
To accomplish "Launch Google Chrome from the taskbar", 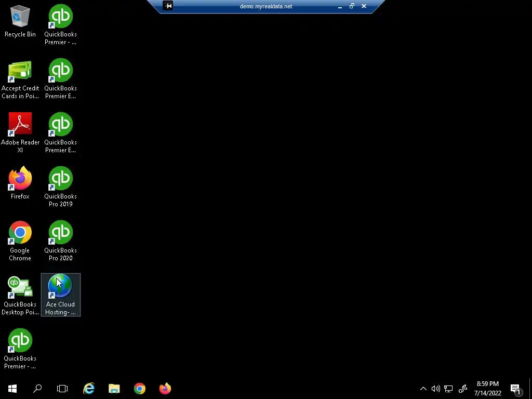I will point(139,389).
